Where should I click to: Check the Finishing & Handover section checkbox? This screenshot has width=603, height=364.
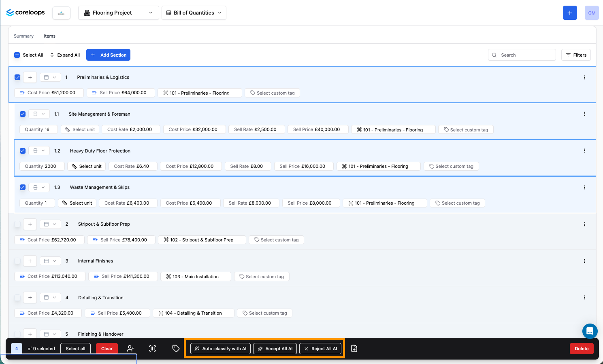pyautogui.click(x=17, y=334)
